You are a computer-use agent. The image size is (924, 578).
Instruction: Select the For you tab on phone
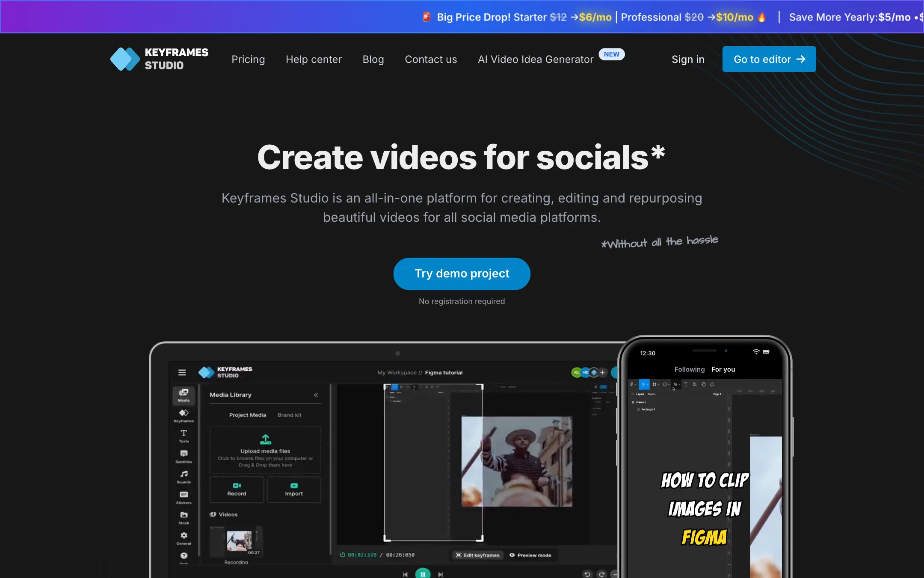pyautogui.click(x=723, y=369)
